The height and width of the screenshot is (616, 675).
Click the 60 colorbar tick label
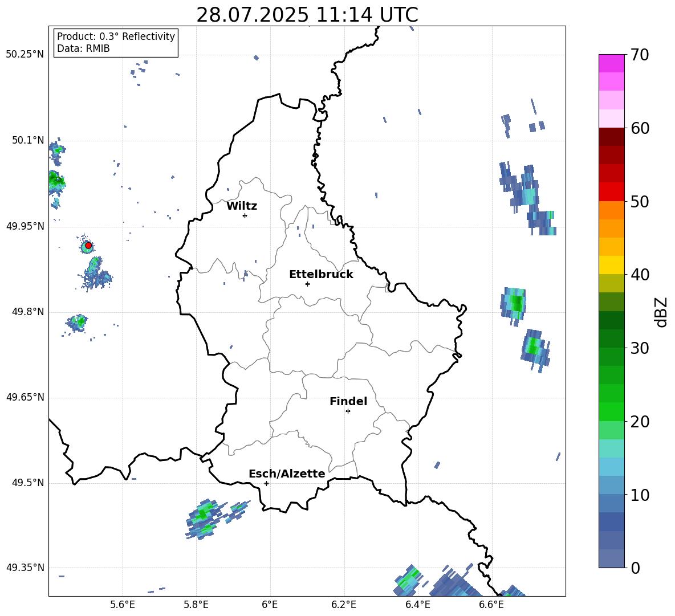[x=640, y=128]
